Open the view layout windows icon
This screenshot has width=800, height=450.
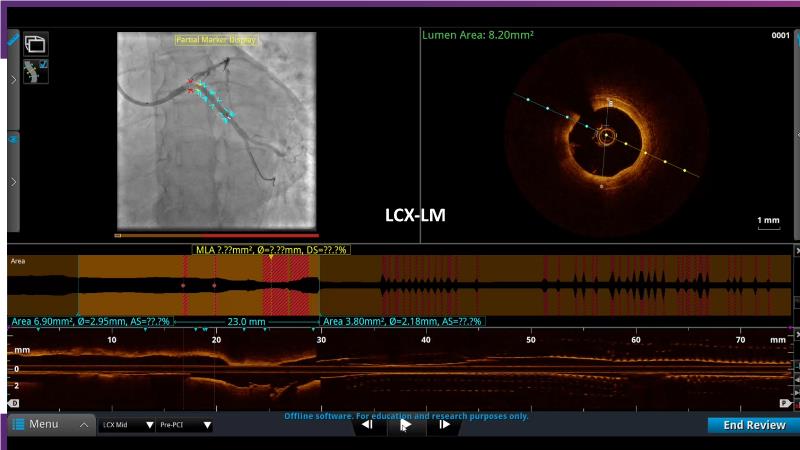(x=35, y=43)
